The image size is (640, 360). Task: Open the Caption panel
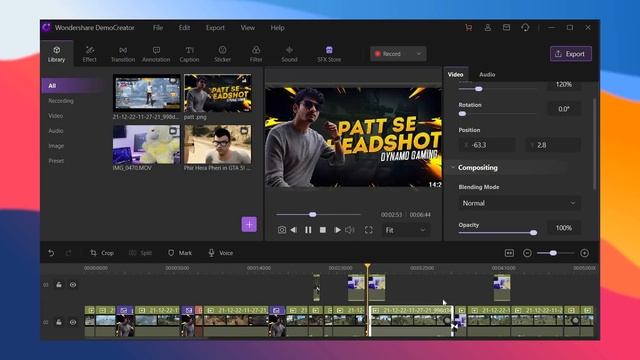click(x=189, y=54)
